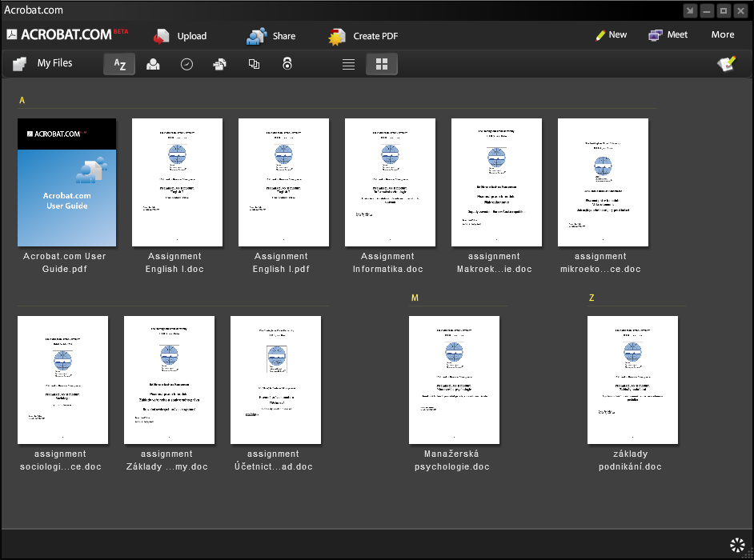Switch to thumbnail grid view
Viewport: 754px width, 560px height.
382,64
